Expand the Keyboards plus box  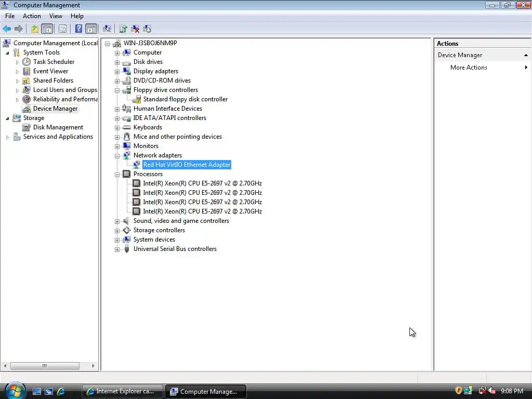tap(117, 128)
